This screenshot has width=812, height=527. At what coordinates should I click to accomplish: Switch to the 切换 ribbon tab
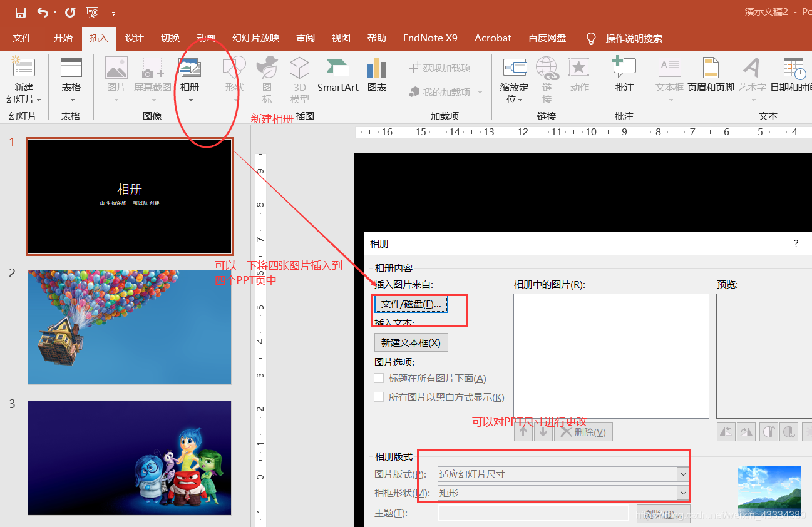click(x=170, y=38)
